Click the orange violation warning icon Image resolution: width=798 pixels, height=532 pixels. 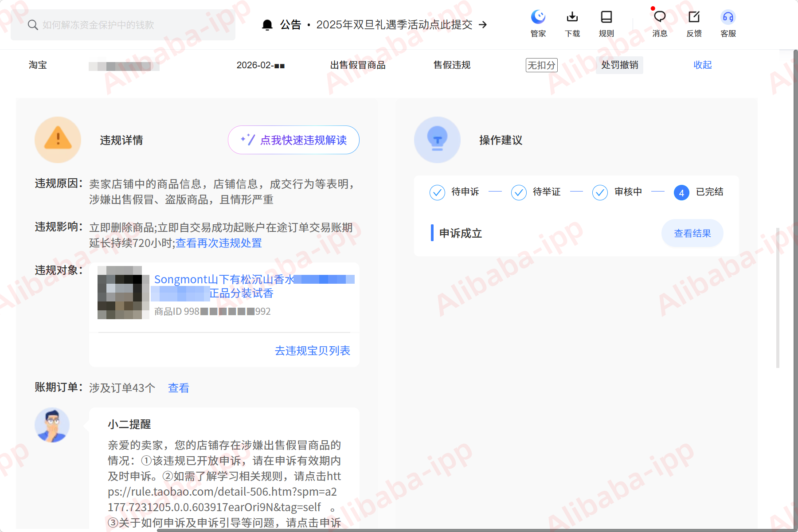coord(58,140)
